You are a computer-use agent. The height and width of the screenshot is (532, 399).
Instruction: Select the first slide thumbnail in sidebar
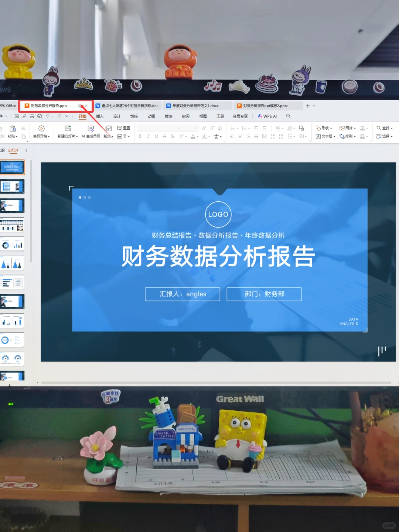(x=13, y=167)
